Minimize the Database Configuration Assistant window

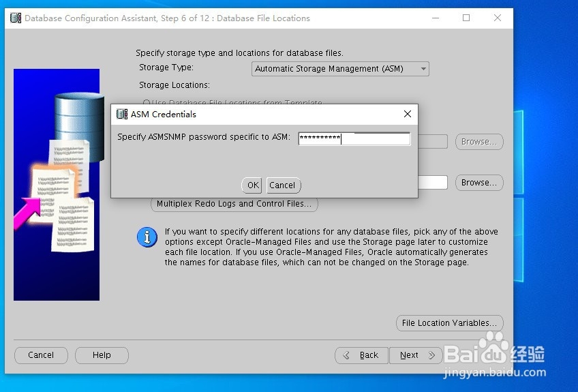click(436, 18)
